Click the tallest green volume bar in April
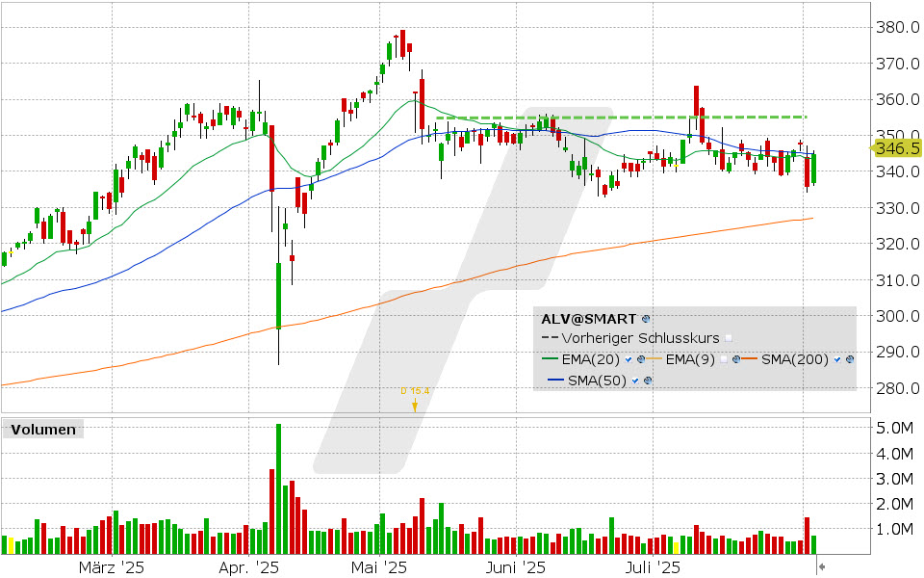 [x=279, y=489]
